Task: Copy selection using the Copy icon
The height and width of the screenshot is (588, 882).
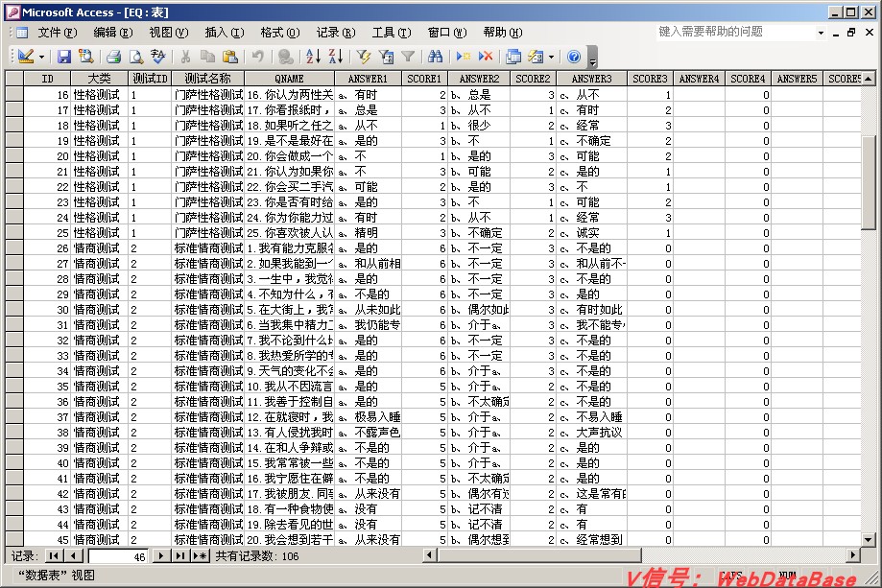Action: 207,57
